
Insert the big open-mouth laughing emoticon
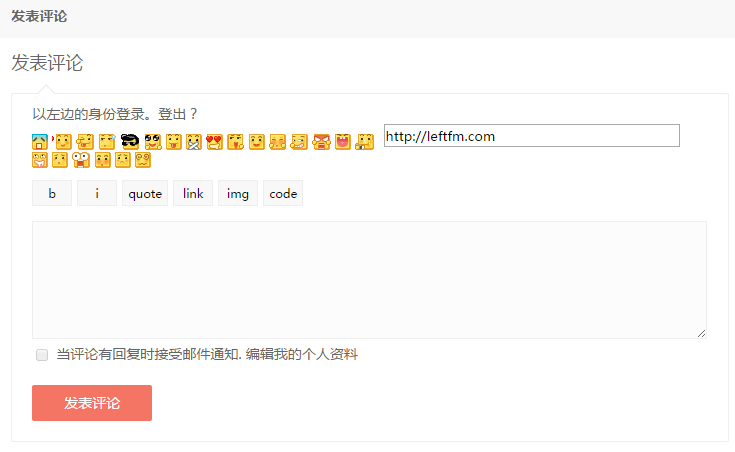[343, 142]
